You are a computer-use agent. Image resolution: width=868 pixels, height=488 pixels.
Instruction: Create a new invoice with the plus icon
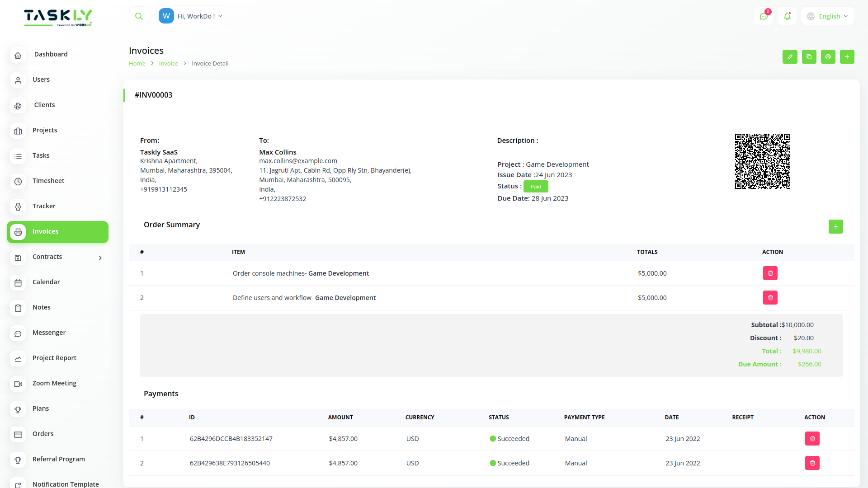tap(847, 56)
